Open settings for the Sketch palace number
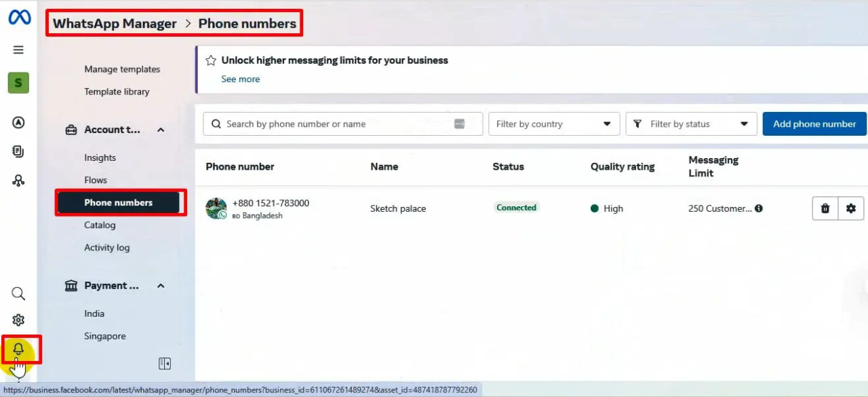The height and width of the screenshot is (397, 868). tap(851, 208)
